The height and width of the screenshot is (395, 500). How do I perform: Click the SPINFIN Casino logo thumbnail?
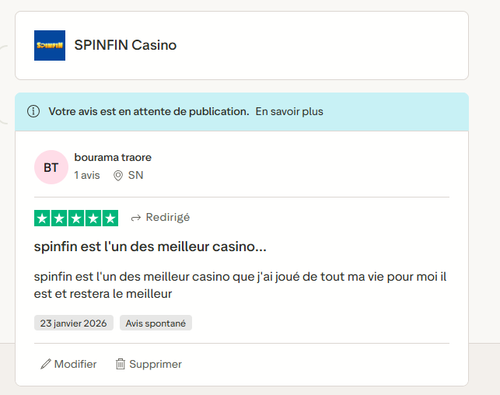[x=50, y=45]
